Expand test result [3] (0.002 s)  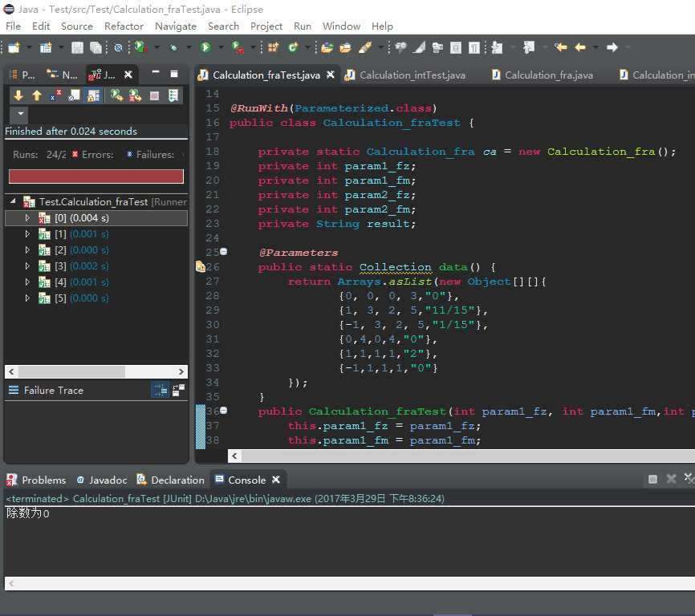(27, 265)
